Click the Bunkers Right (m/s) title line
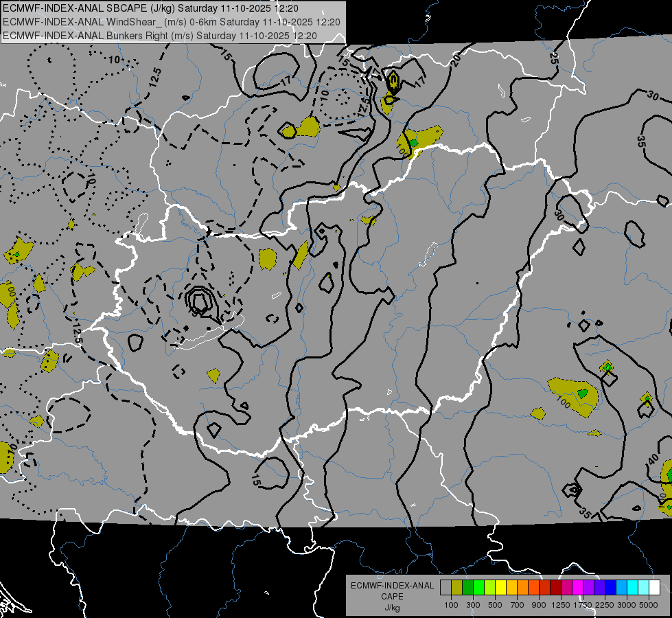 point(160,35)
